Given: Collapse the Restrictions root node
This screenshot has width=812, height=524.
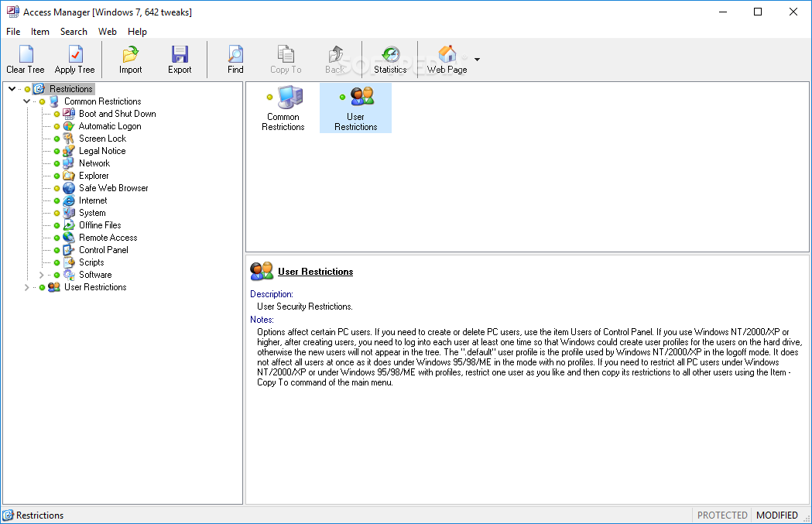Looking at the screenshot, I should point(12,89).
